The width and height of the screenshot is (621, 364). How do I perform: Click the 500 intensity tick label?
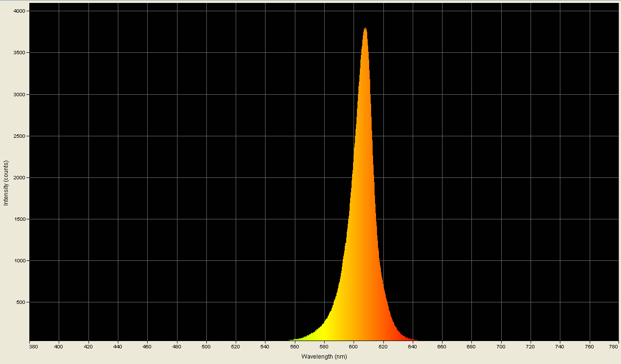coord(22,303)
